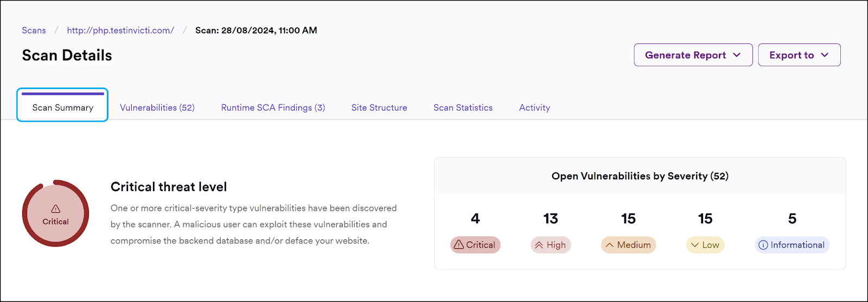Click the down-chevron icon in Low badge
This screenshot has height=302, width=868.
(695, 245)
